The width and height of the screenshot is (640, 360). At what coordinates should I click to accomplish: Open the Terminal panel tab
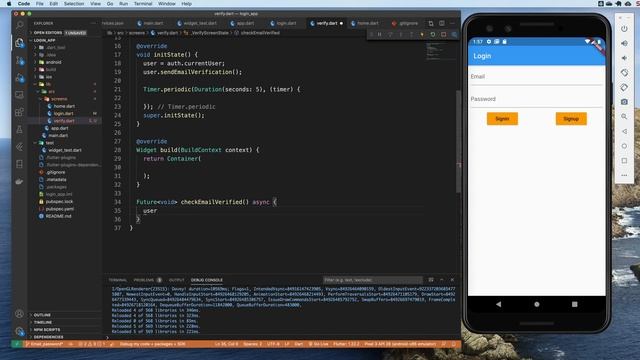(118, 280)
